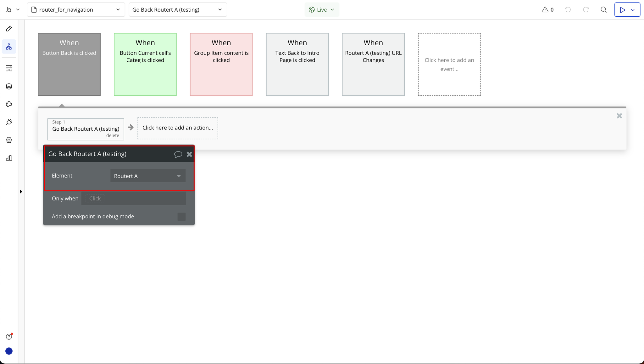Click the Preview play button
644x364 pixels.
(x=622, y=10)
